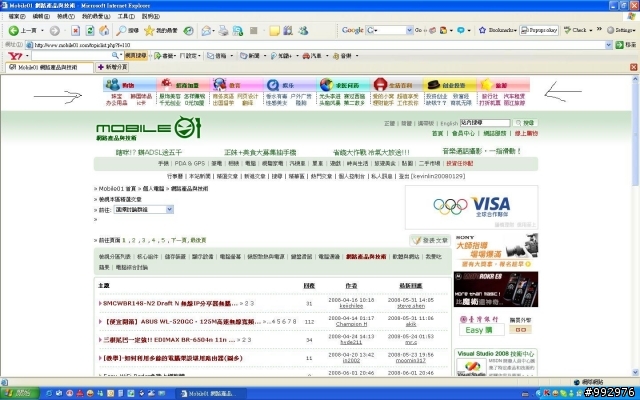Click the Mobile01 site search input
The image size is (640, 400).
pyautogui.click(x=485, y=123)
